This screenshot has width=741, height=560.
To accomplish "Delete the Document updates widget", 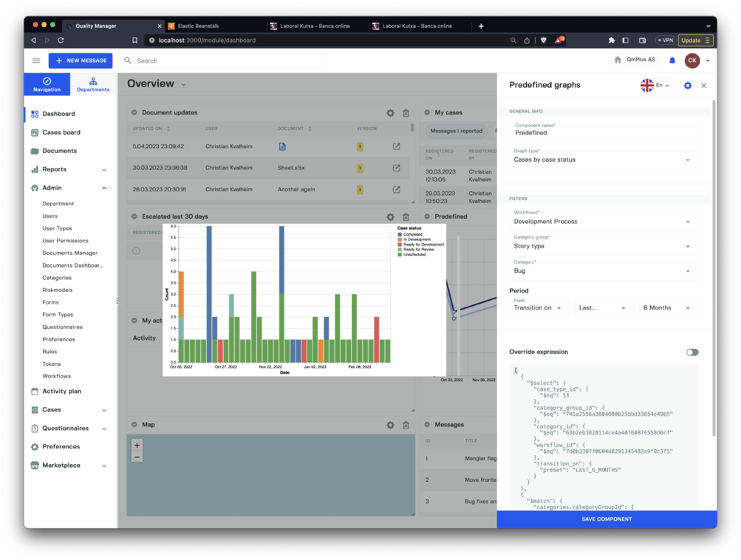I will pyautogui.click(x=406, y=113).
